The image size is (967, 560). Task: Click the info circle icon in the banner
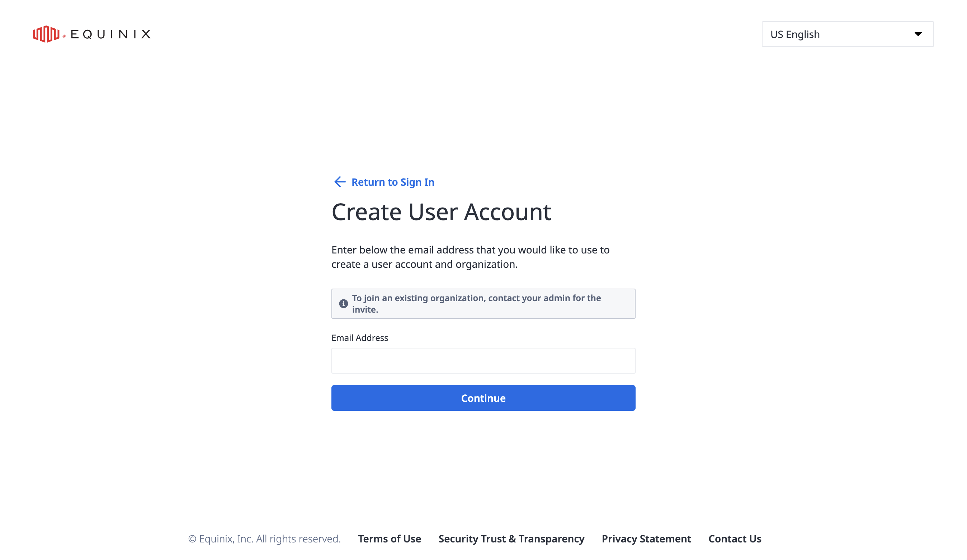click(344, 304)
